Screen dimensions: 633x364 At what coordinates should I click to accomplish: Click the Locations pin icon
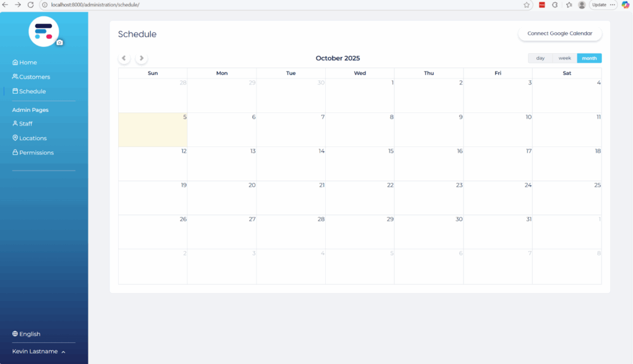[15, 138]
